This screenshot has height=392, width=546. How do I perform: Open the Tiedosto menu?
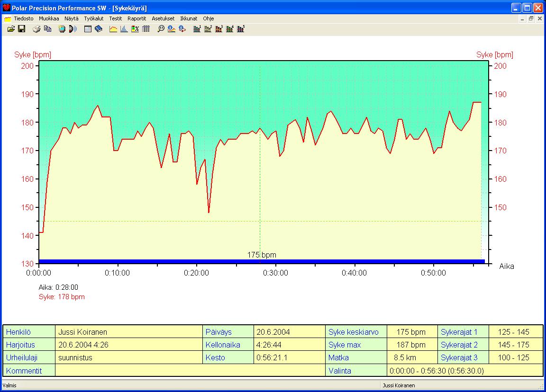pyautogui.click(x=23, y=18)
